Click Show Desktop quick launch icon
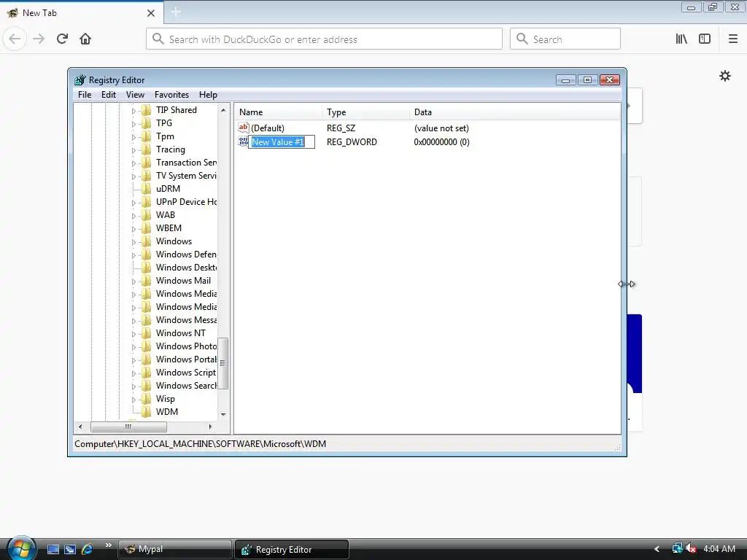This screenshot has height=560, width=747. [x=53, y=549]
